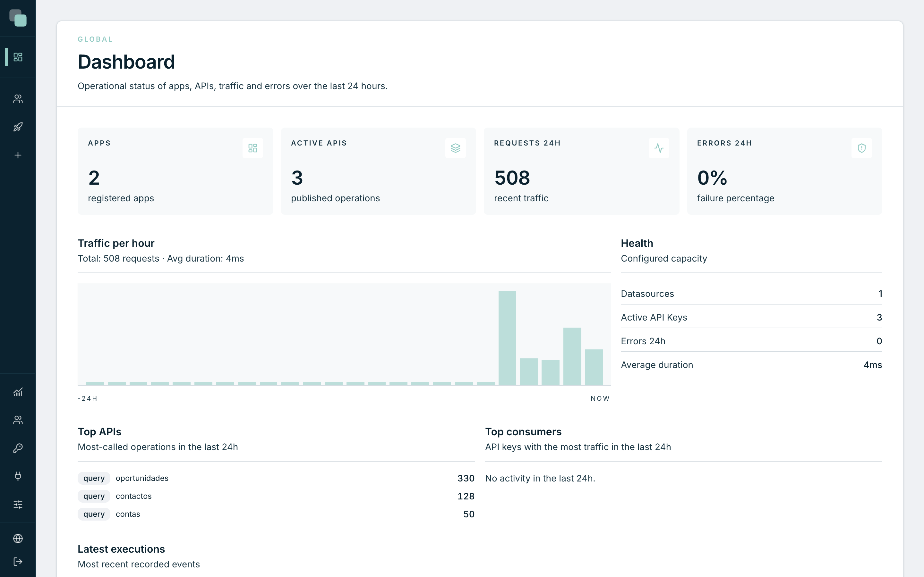
Task: Click the Requests 24h activity pulse icon
Action: (x=659, y=148)
